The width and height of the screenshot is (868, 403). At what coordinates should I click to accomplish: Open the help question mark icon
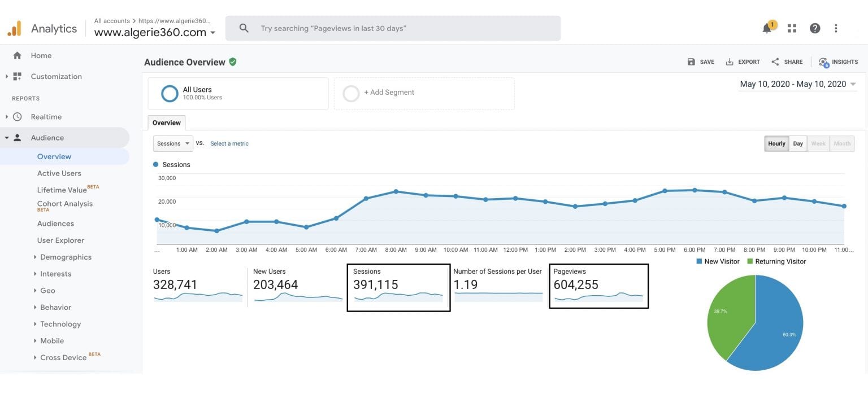click(814, 28)
